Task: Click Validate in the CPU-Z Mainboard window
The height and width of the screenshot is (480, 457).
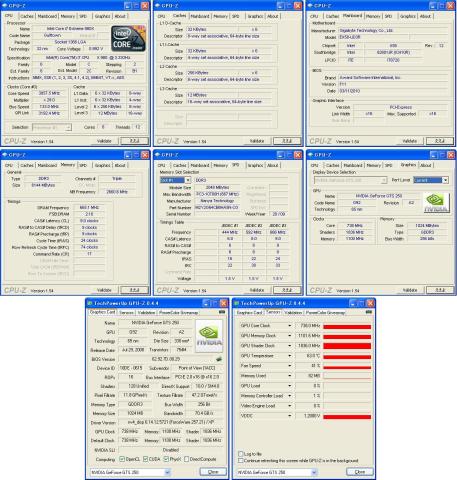Action: [410, 141]
